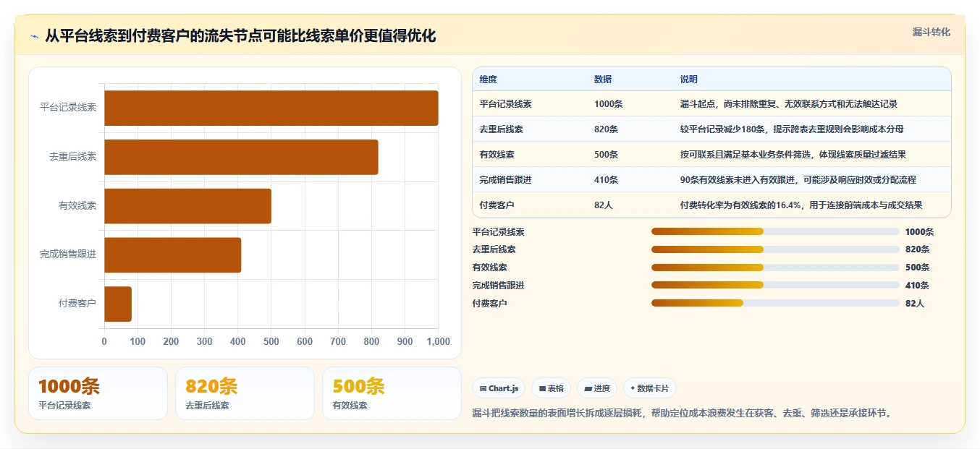The width and height of the screenshot is (980, 449).
Task: Click chart axis label 付费客户
Action: pos(77,304)
